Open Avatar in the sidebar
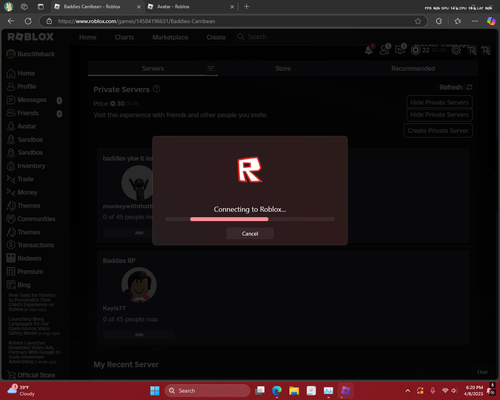Image resolution: width=500 pixels, height=400 pixels. [21, 126]
